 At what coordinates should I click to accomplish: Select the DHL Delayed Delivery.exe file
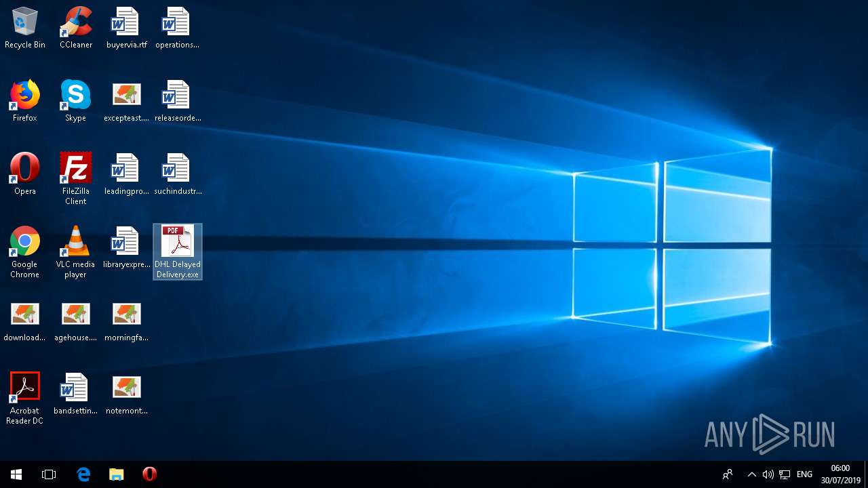tap(177, 251)
